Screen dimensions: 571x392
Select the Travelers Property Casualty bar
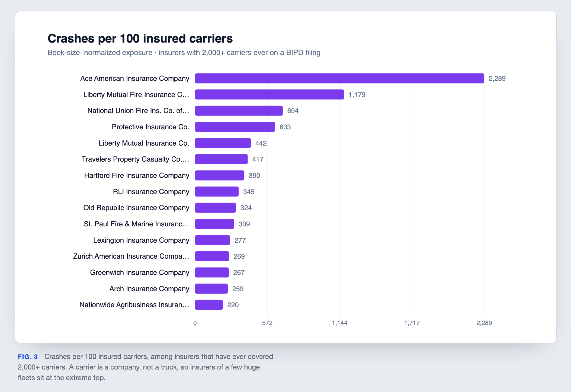221,159
